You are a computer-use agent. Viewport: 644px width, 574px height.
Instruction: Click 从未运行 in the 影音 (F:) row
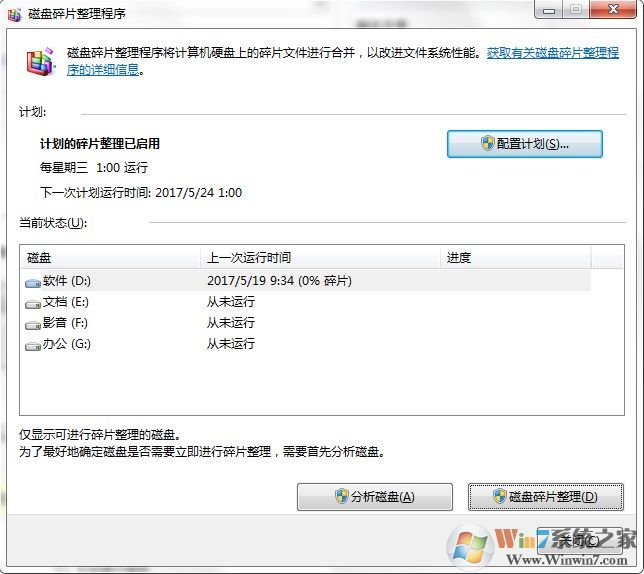point(231,323)
